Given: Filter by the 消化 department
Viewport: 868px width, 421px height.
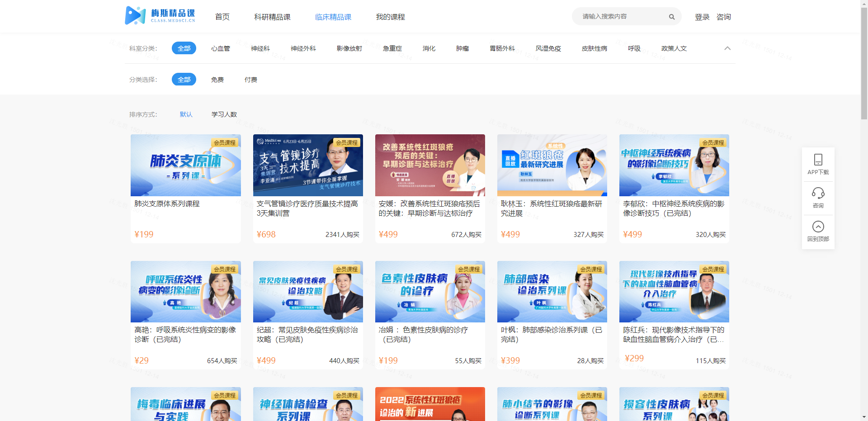Looking at the screenshot, I should click(x=429, y=48).
